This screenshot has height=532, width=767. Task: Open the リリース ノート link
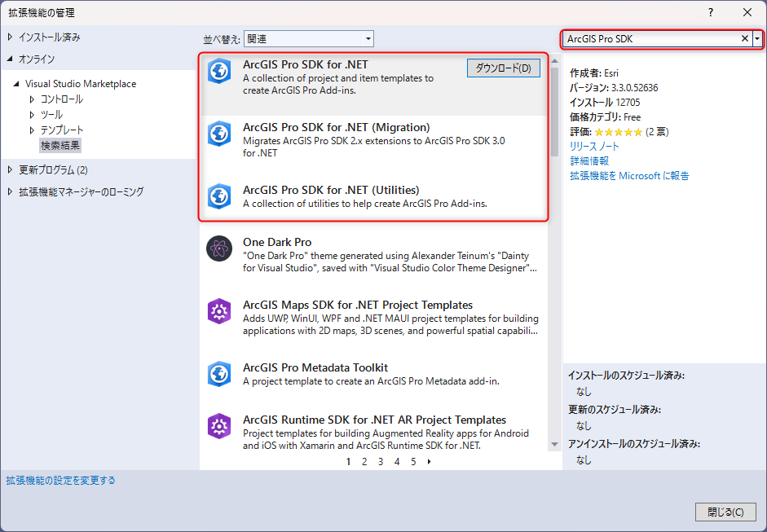click(x=594, y=147)
